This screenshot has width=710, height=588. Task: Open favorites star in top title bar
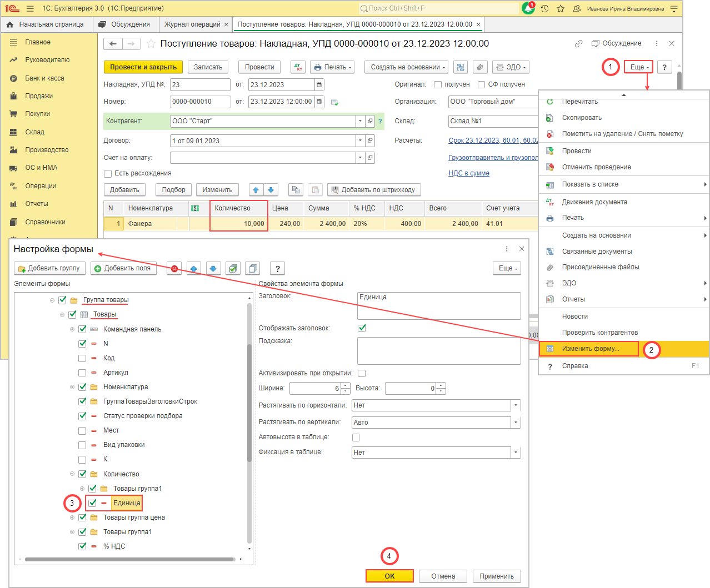pyautogui.click(x=561, y=8)
